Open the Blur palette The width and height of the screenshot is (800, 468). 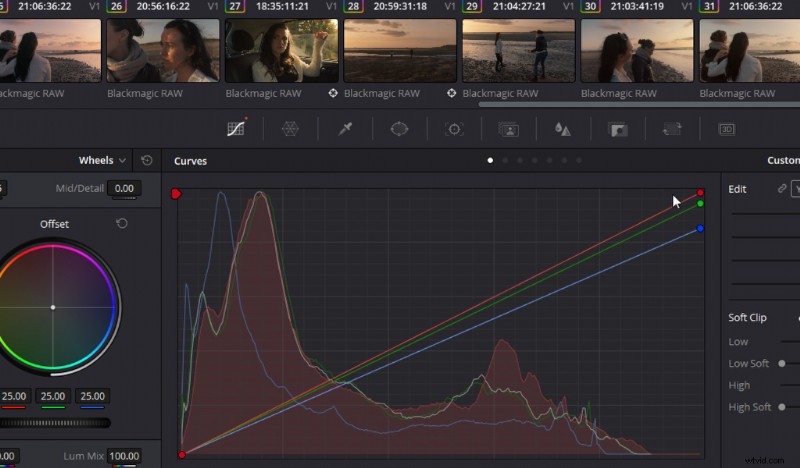563,129
